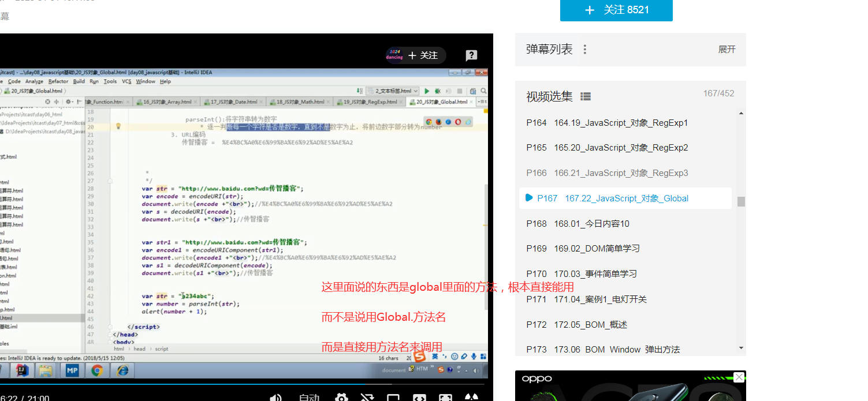
Task: Play P170 170.03_事件简单学习
Action: [625, 274]
